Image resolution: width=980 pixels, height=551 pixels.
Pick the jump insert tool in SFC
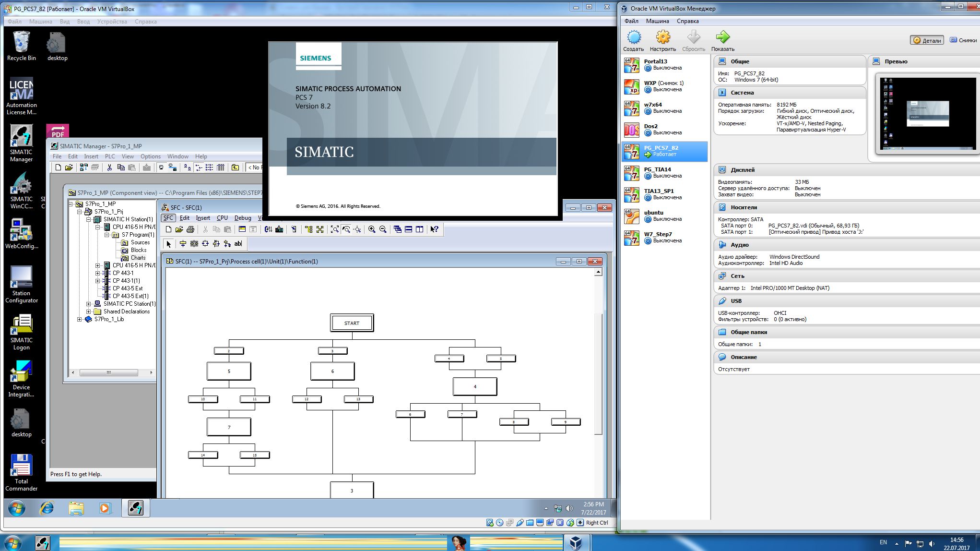(227, 244)
